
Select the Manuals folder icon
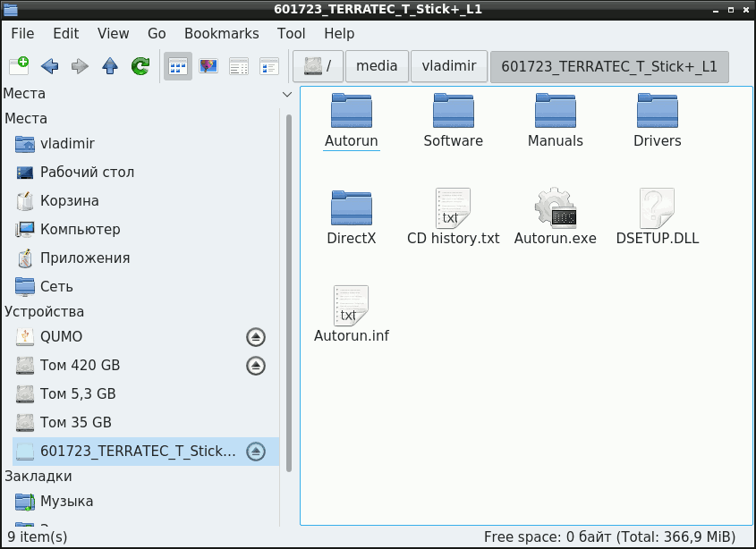(556, 110)
